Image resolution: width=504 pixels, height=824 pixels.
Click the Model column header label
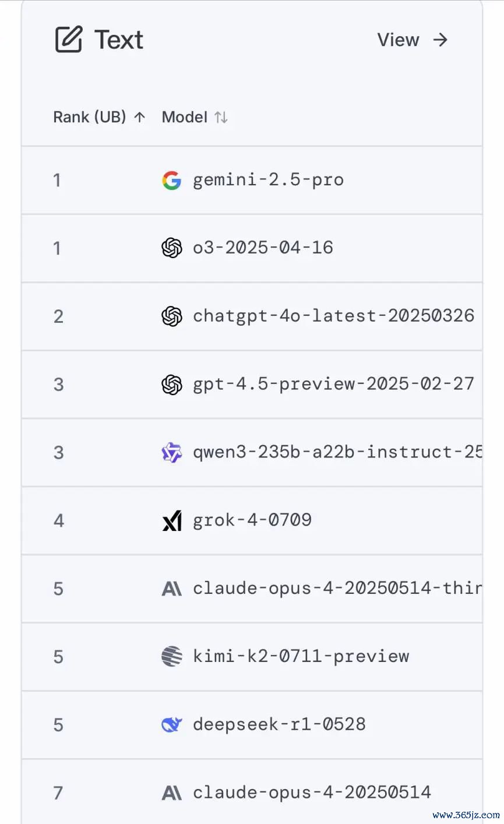click(x=185, y=117)
